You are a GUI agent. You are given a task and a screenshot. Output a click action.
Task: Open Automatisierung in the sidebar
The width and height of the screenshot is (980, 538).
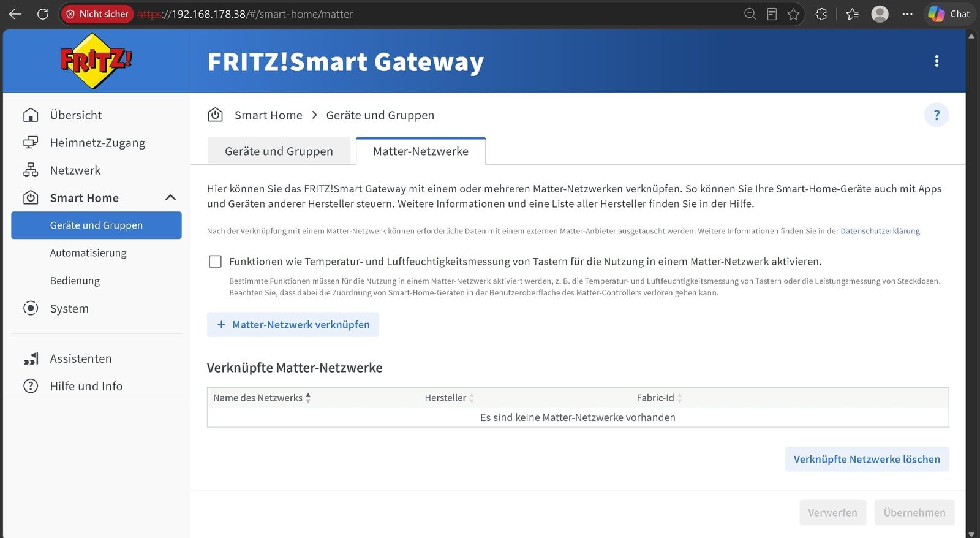coord(88,253)
